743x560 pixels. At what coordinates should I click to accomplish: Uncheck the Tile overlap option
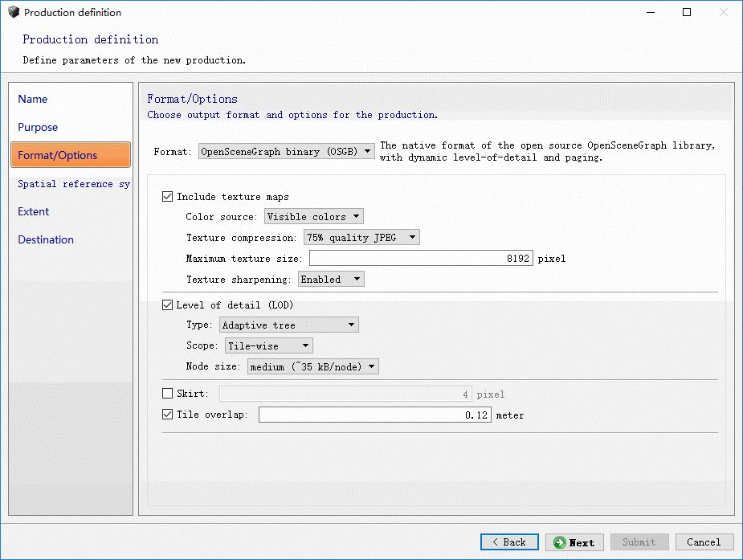coord(168,415)
